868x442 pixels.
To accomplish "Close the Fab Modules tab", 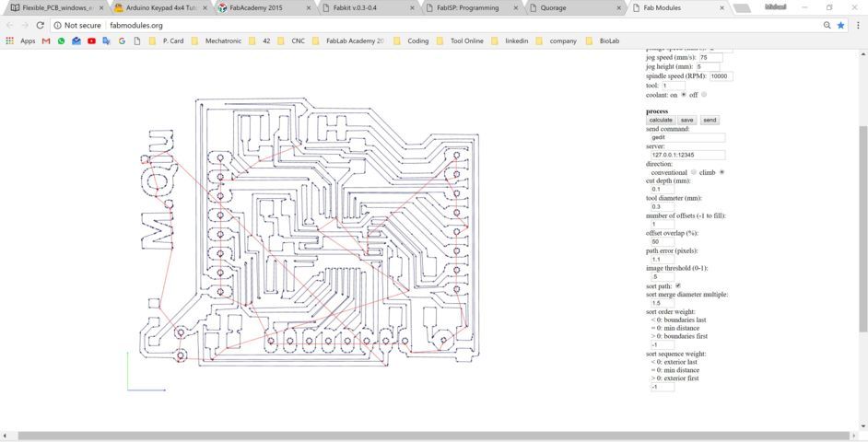I will click(721, 8).
